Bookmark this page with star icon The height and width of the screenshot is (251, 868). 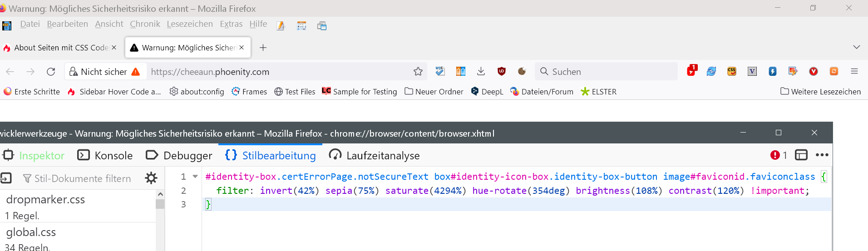418,72
